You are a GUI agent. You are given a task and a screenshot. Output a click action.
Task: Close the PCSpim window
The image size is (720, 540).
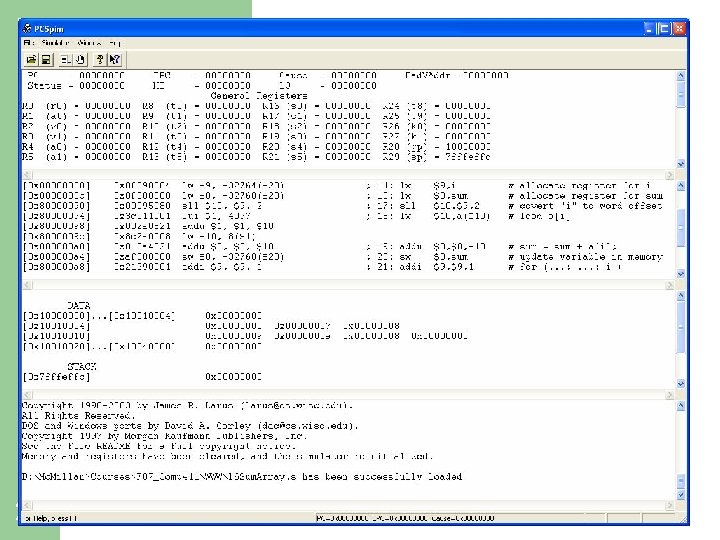[679, 29]
